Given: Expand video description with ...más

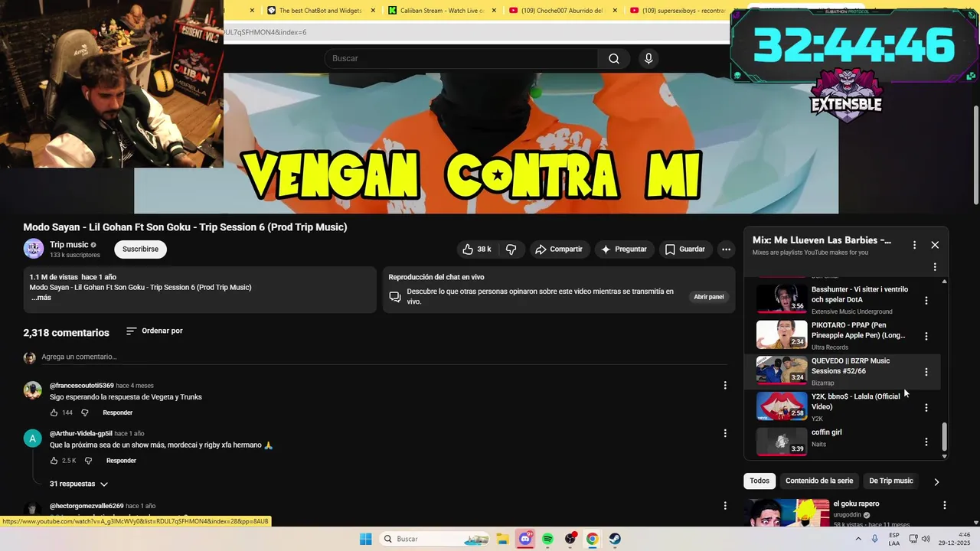Looking at the screenshot, I should coord(41,298).
